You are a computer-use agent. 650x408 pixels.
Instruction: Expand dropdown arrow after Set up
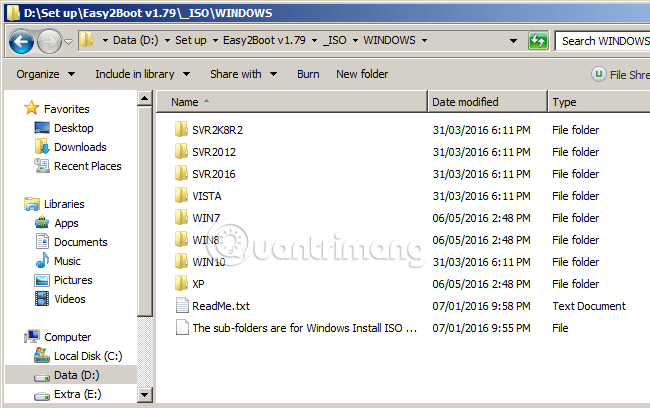pos(215,40)
